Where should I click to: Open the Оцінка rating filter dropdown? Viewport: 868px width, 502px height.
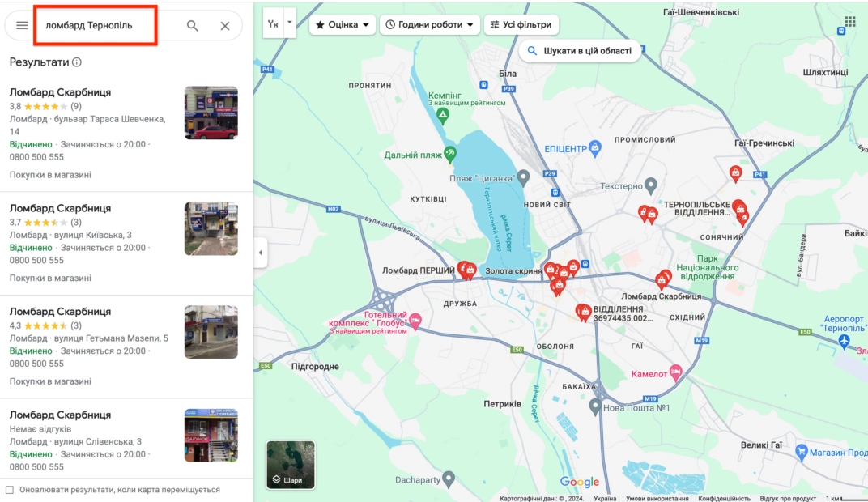[343, 24]
